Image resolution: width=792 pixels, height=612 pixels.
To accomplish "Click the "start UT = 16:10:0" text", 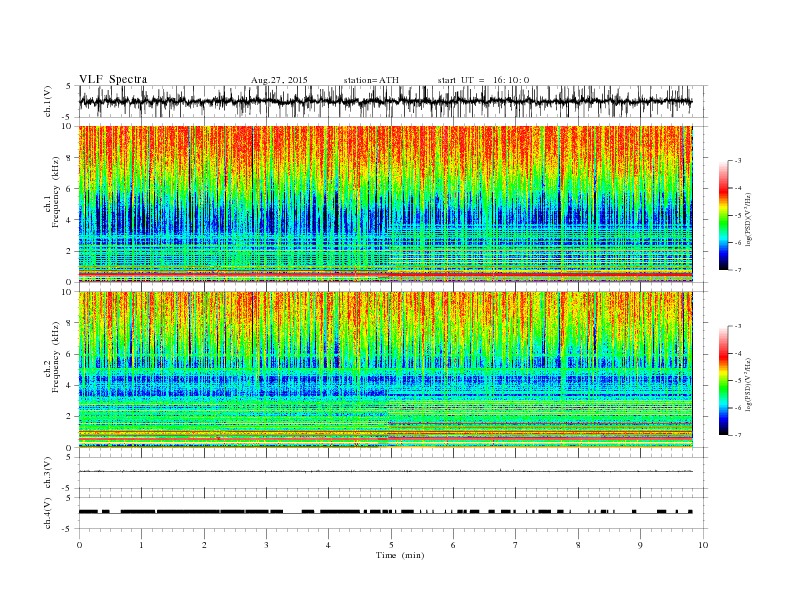I will (x=483, y=80).
